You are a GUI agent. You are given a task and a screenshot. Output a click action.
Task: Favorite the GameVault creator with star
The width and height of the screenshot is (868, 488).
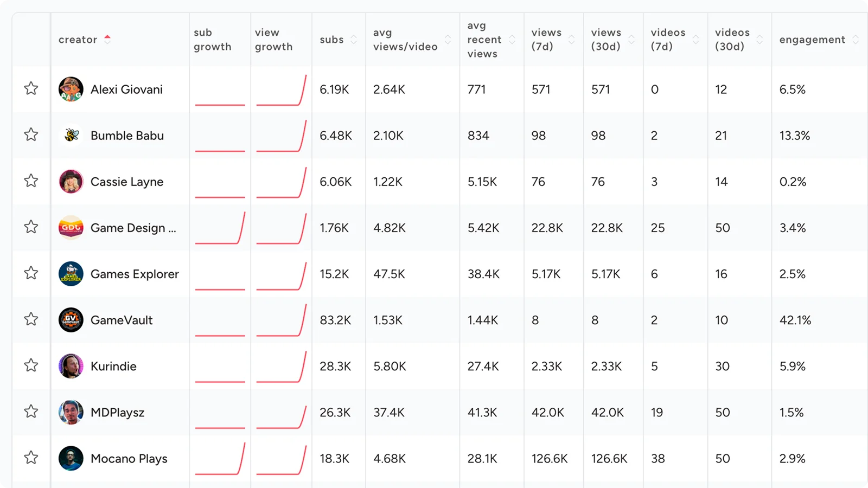pyautogui.click(x=31, y=319)
